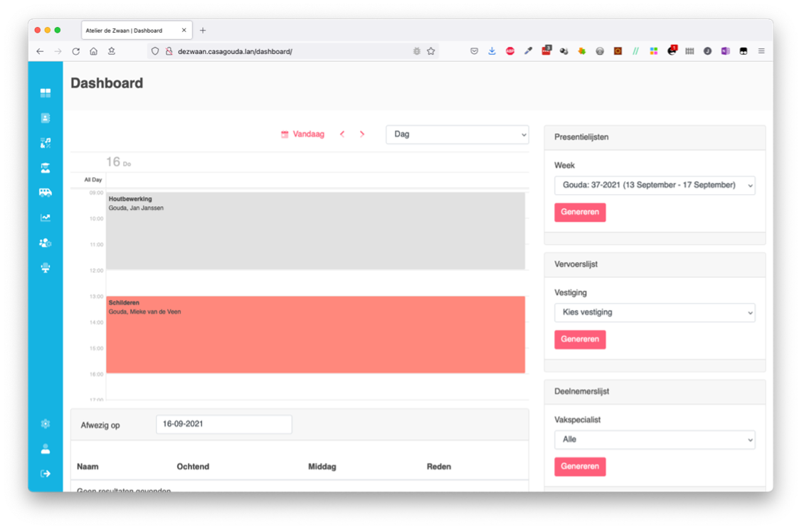
Task: Go to the previous day with left chevron
Action: tap(342, 134)
